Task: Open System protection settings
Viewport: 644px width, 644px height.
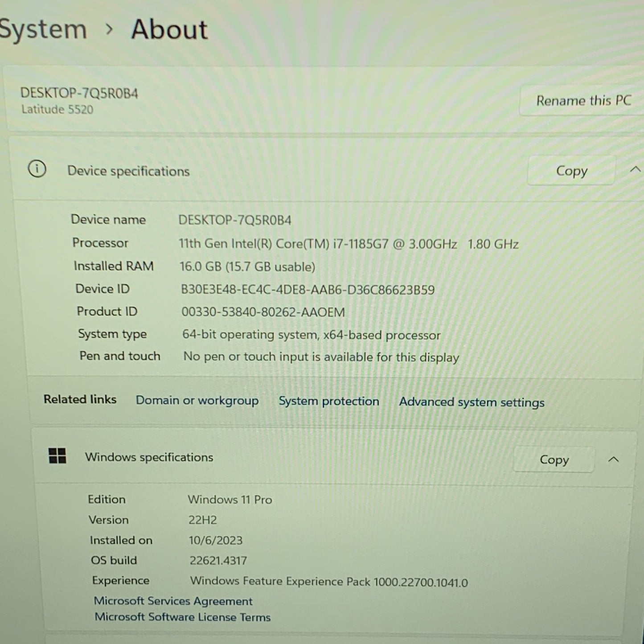Action: click(x=328, y=401)
